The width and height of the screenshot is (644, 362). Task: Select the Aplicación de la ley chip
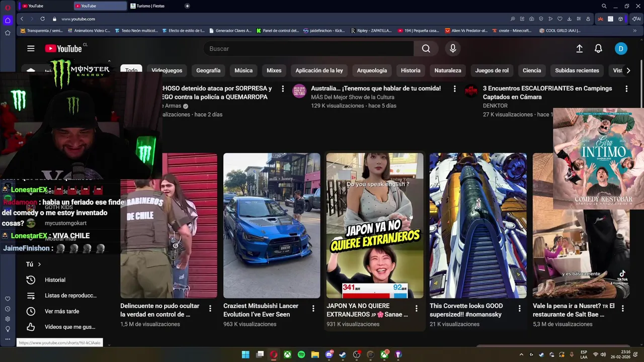coord(319,70)
